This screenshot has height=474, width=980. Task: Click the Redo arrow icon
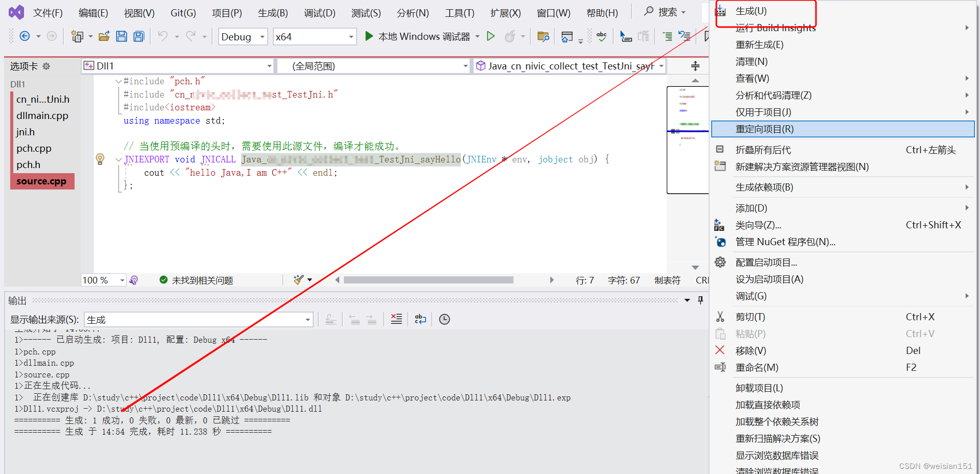click(191, 36)
